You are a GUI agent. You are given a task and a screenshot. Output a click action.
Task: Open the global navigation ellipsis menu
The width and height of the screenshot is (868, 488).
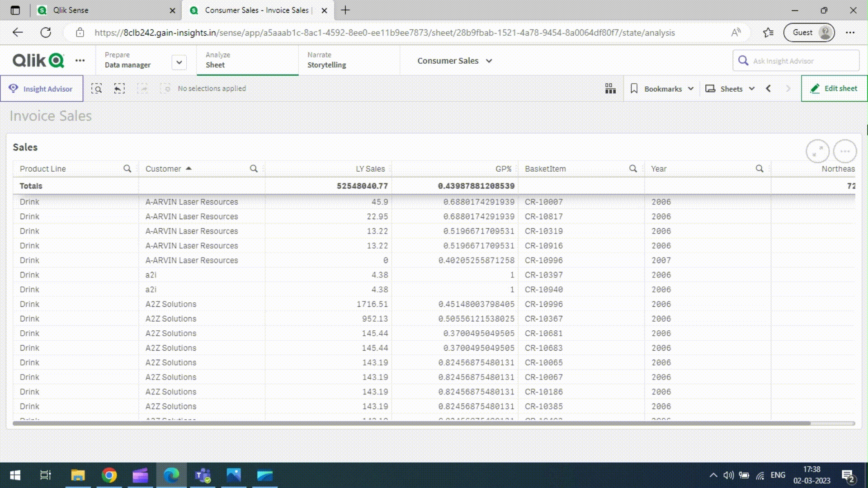click(x=80, y=61)
